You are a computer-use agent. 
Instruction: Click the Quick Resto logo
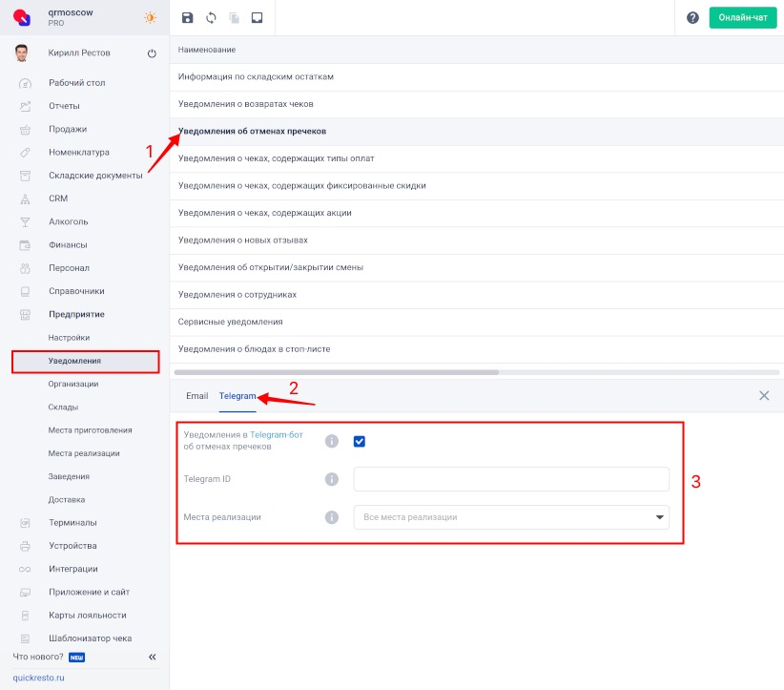point(22,17)
